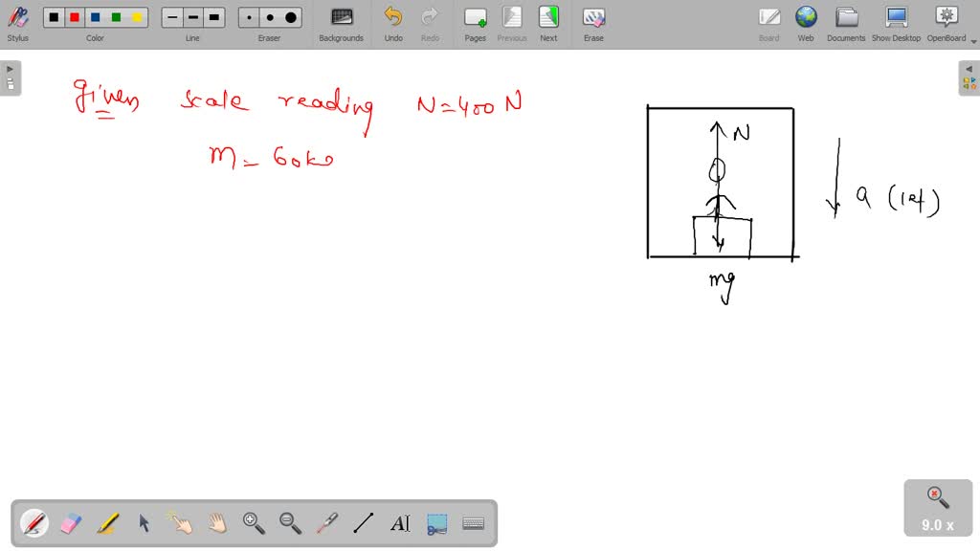Choose the thick line width
The height and width of the screenshot is (551, 980).
pos(214,17)
